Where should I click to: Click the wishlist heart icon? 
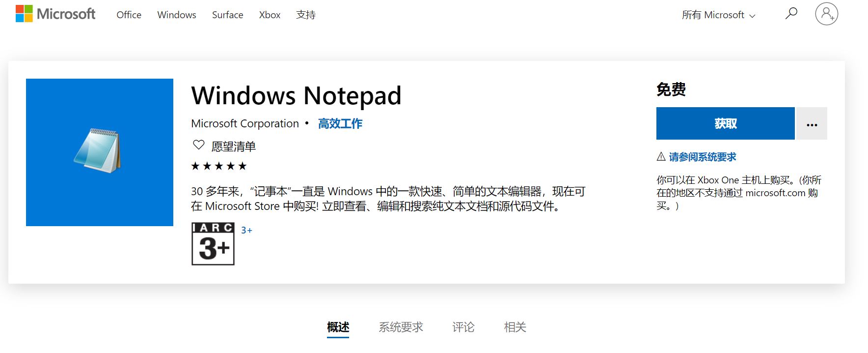point(198,145)
